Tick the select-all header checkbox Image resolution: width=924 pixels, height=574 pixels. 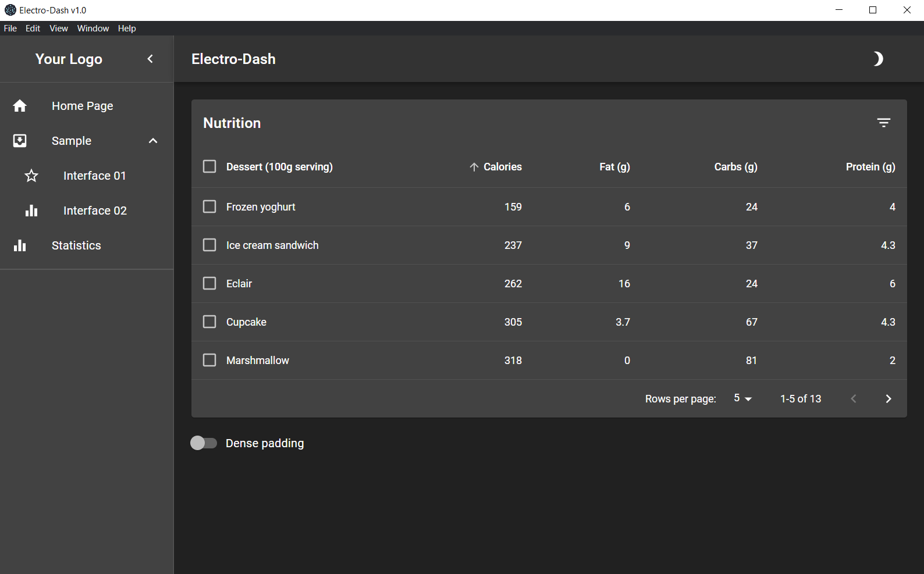(x=209, y=166)
